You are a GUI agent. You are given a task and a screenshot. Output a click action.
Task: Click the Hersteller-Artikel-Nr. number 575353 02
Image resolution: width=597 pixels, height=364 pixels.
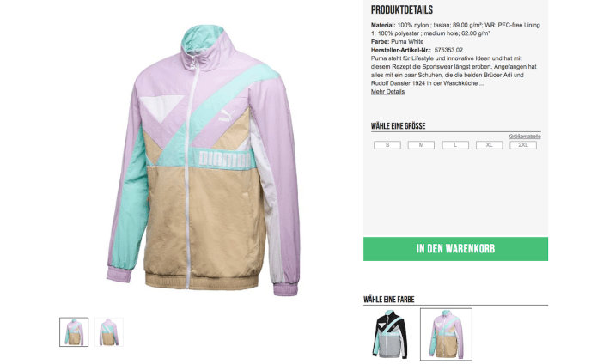[448, 50]
